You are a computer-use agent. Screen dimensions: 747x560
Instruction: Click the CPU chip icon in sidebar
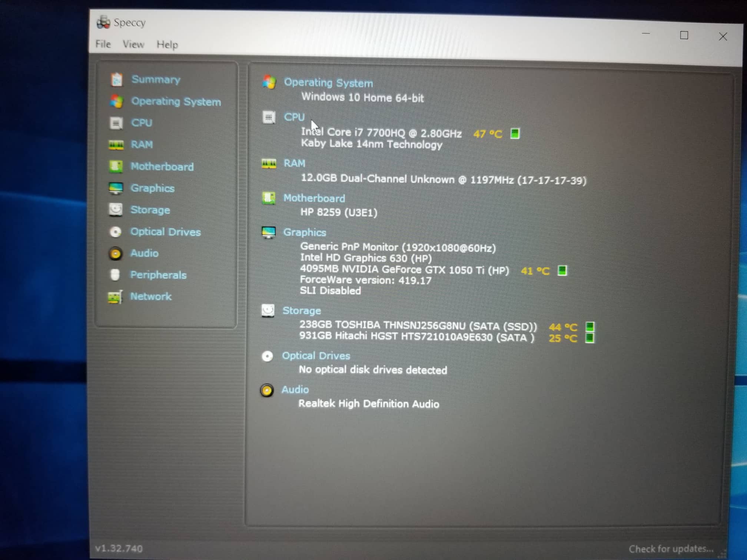[x=116, y=123]
